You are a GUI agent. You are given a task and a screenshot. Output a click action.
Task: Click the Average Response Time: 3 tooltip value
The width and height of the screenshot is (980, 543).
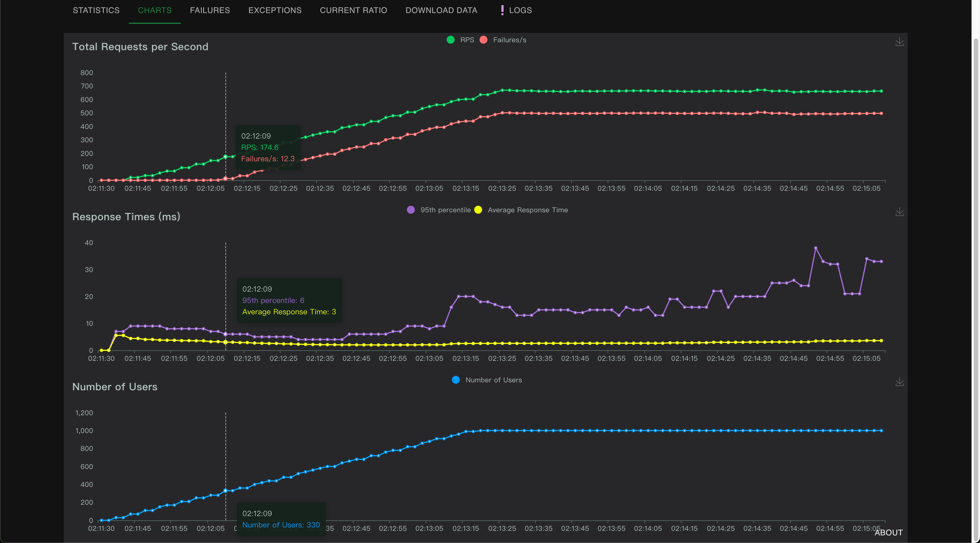coord(289,312)
